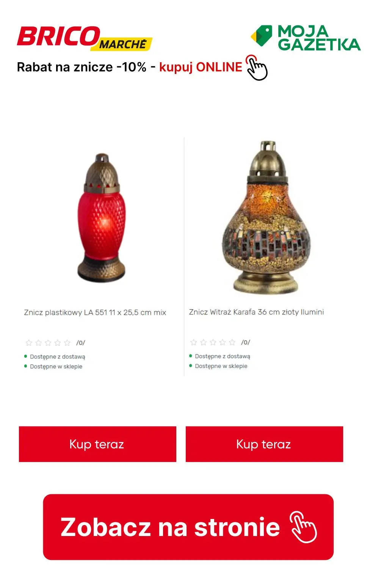Screen dimensions: 378x588
Task: Click the left Kup teraz button
Action: (x=97, y=444)
